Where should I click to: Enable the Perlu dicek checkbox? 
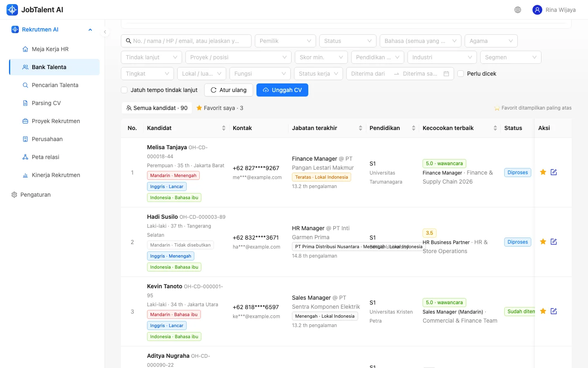pyautogui.click(x=461, y=74)
